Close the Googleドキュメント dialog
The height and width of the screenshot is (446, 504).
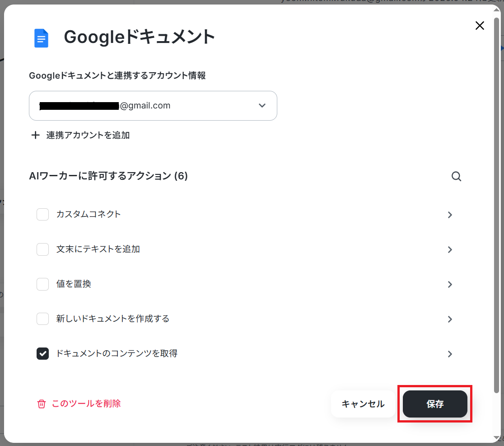[x=480, y=25]
